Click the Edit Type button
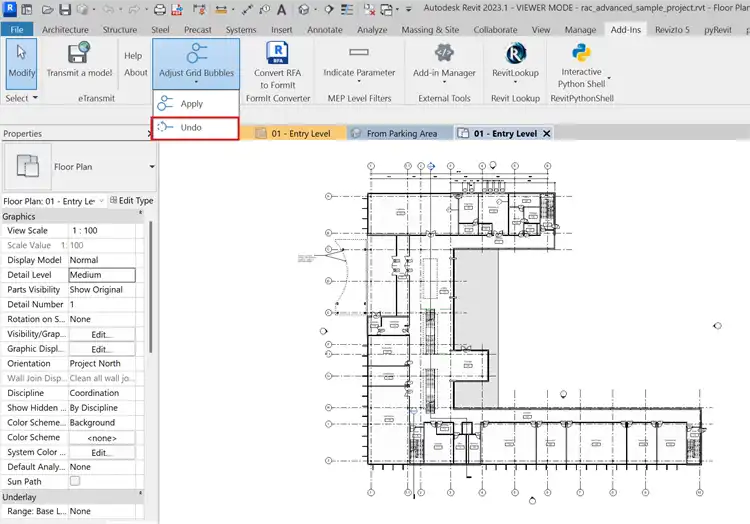 click(132, 201)
